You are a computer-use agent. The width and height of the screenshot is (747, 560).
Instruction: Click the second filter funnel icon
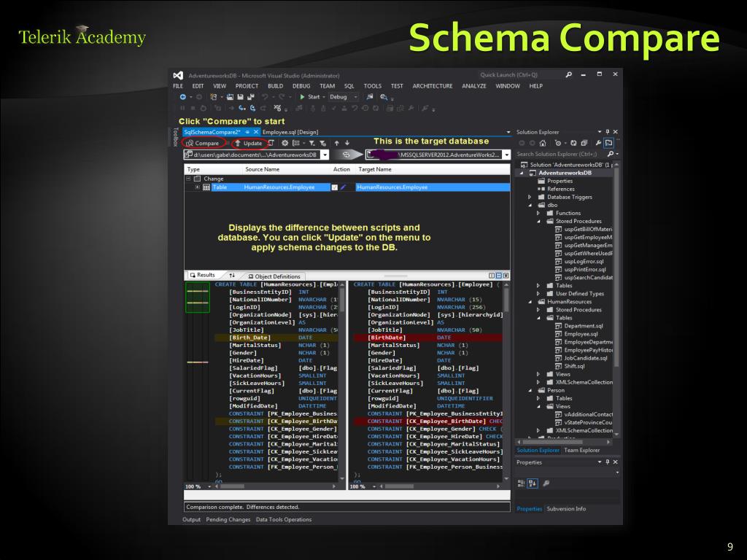(322, 143)
